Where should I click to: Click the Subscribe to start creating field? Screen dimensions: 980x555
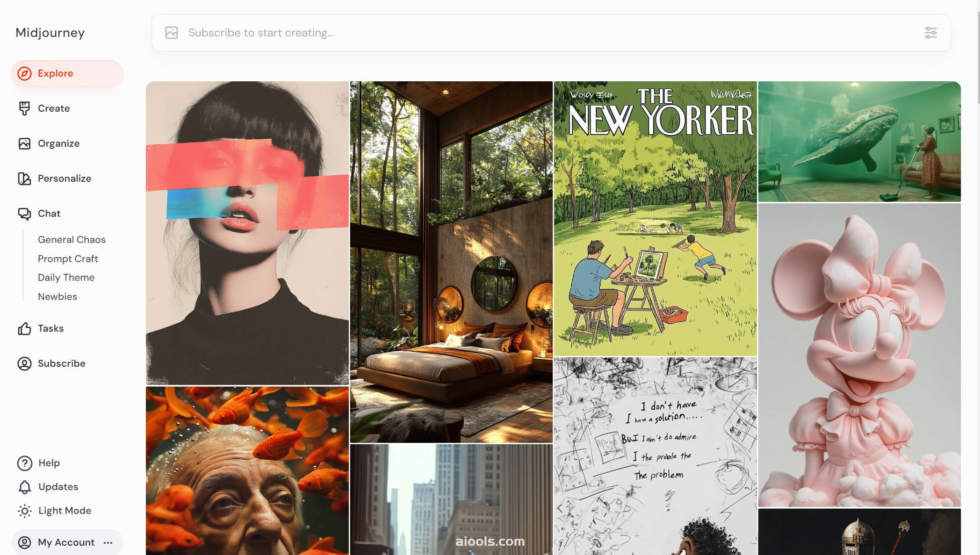tap(551, 33)
